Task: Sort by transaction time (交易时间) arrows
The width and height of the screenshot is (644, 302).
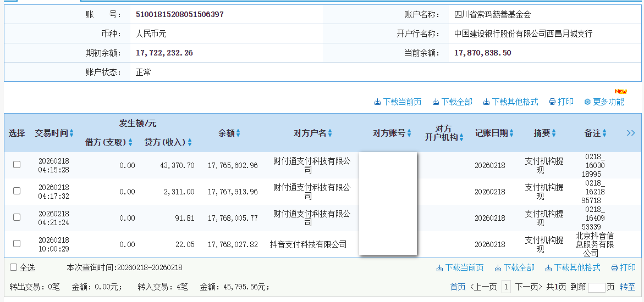Action: pos(71,133)
